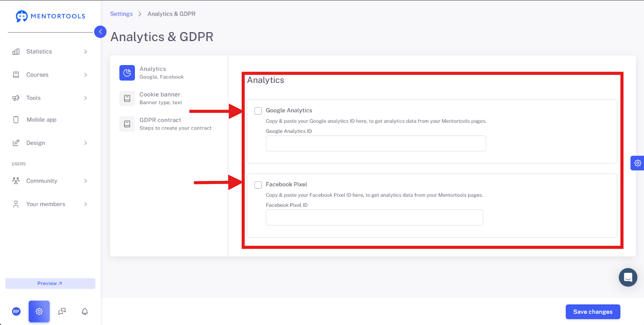
Task: Click the Preview button
Action: coord(50,284)
